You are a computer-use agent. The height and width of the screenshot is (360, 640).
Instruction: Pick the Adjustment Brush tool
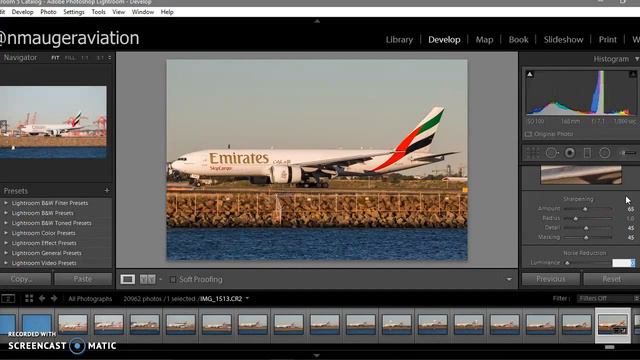(x=628, y=153)
